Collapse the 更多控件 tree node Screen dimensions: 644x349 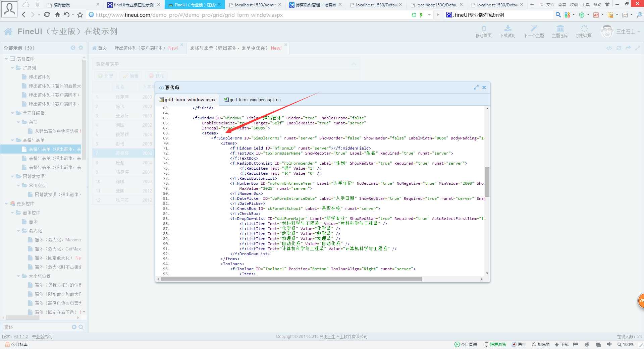[x=6, y=203]
